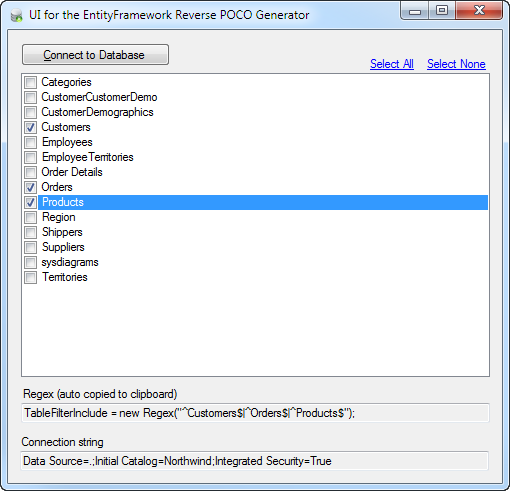Uncheck the Orders checkbox
510x491 pixels.
31,187
